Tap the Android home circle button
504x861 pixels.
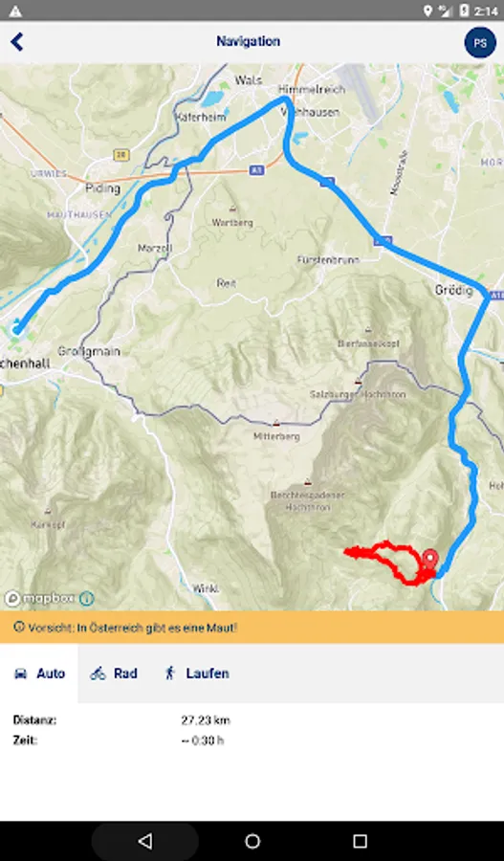[x=252, y=841]
